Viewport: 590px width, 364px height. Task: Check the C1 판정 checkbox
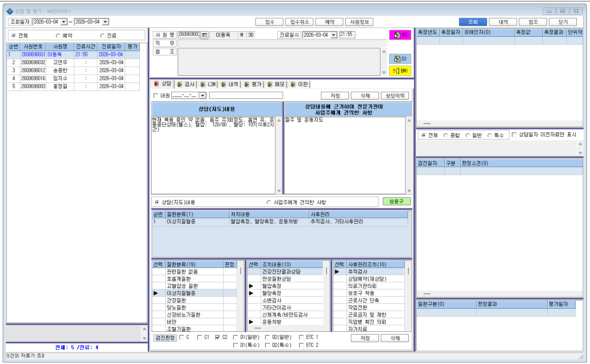point(200,337)
